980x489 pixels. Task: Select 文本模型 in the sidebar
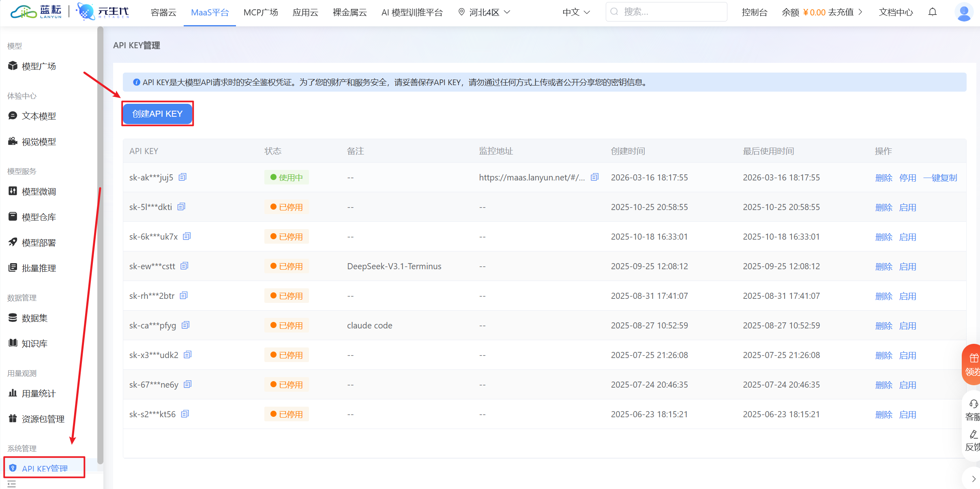(39, 116)
